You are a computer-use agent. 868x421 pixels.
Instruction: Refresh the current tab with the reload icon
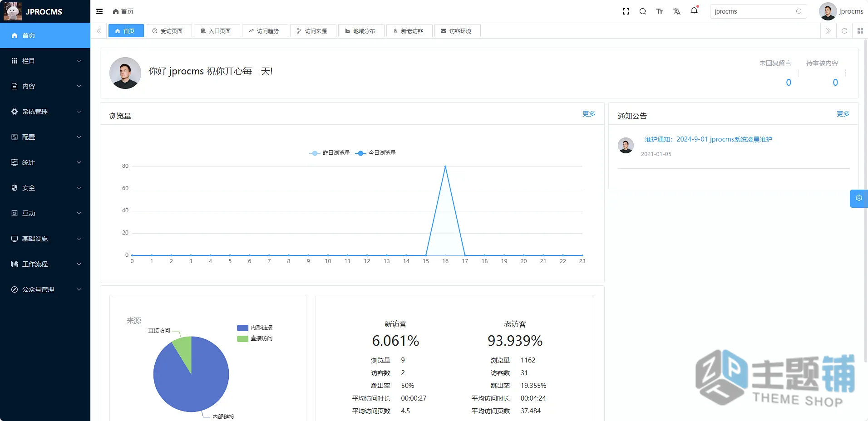844,31
